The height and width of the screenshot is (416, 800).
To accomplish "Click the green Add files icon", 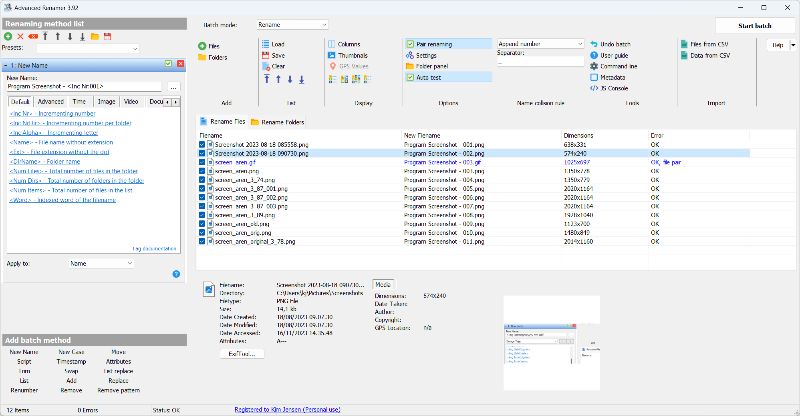I will 202,45.
